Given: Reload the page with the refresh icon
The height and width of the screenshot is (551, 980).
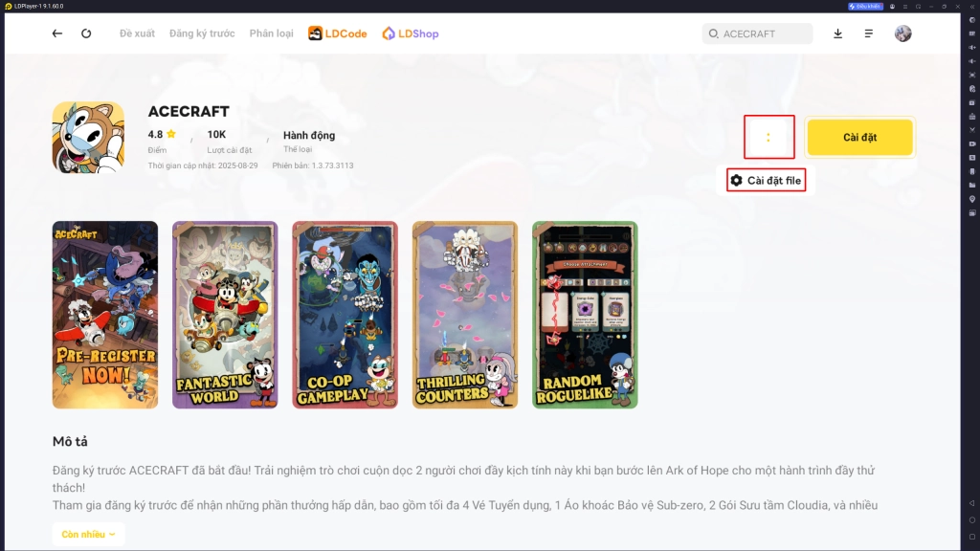Looking at the screenshot, I should tap(86, 33).
